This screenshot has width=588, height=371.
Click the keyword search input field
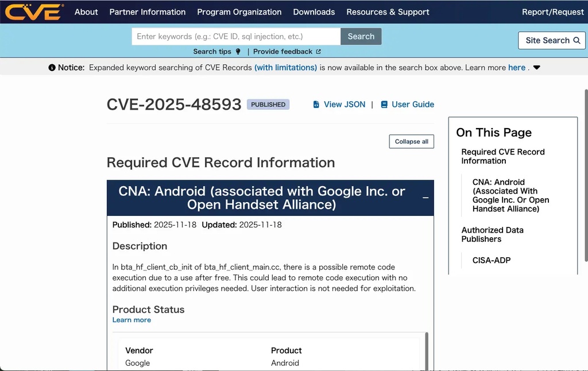coord(236,36)
